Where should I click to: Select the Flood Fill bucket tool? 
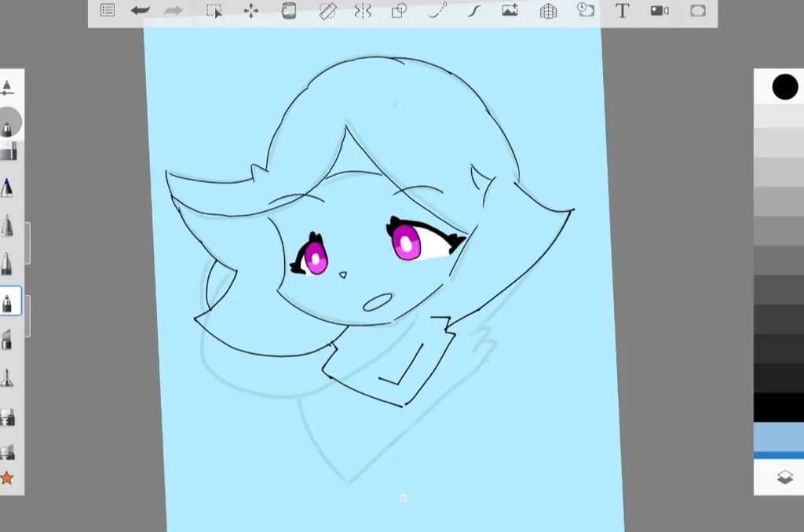289,11
